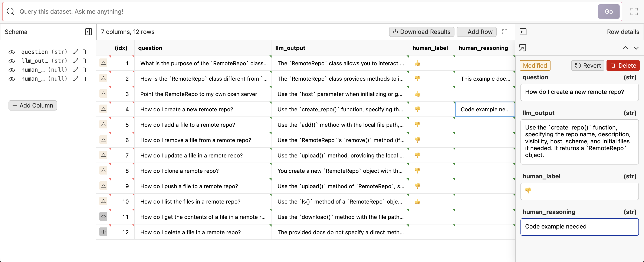
Task: Edit the question column pencil icon
Action: [x=76, y=52]
